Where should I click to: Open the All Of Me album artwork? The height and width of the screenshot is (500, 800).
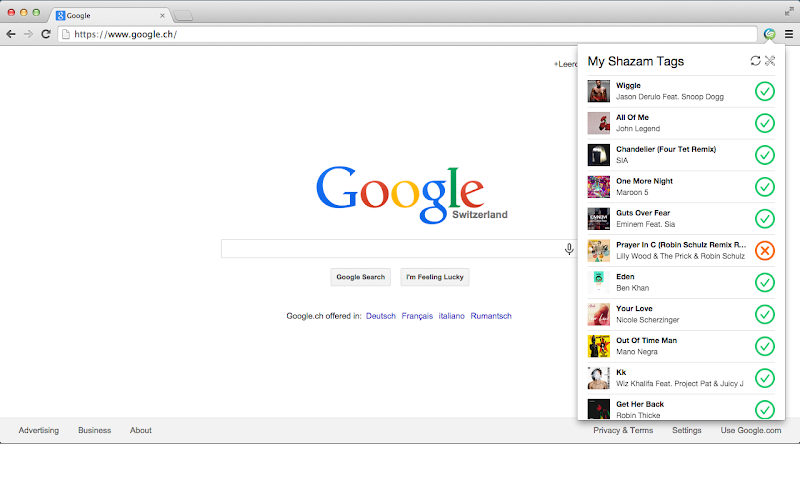point(598,123)
